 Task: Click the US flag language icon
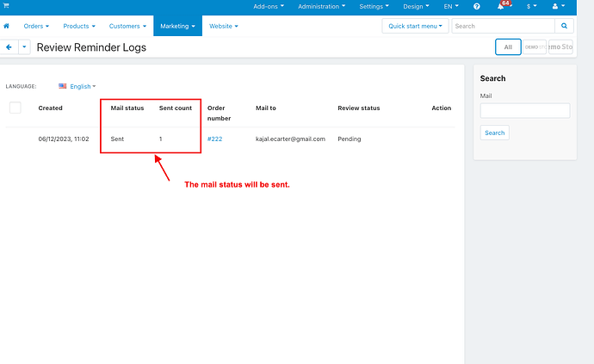coord(63,86)
